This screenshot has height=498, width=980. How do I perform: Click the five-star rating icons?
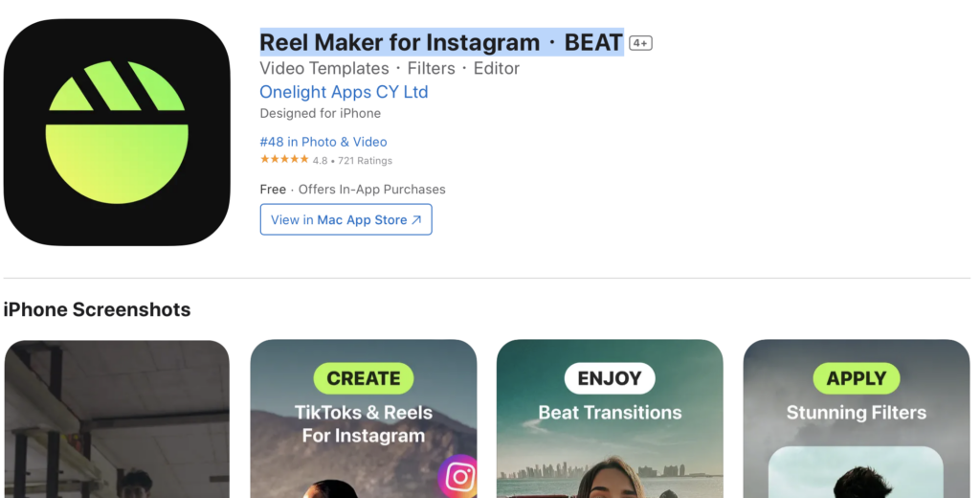point(284,160)
